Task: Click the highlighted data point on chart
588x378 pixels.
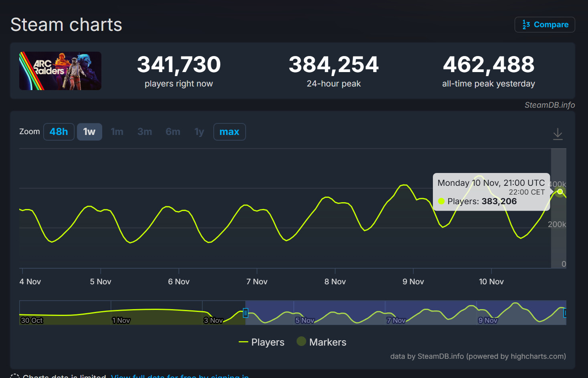Action: 560,191
